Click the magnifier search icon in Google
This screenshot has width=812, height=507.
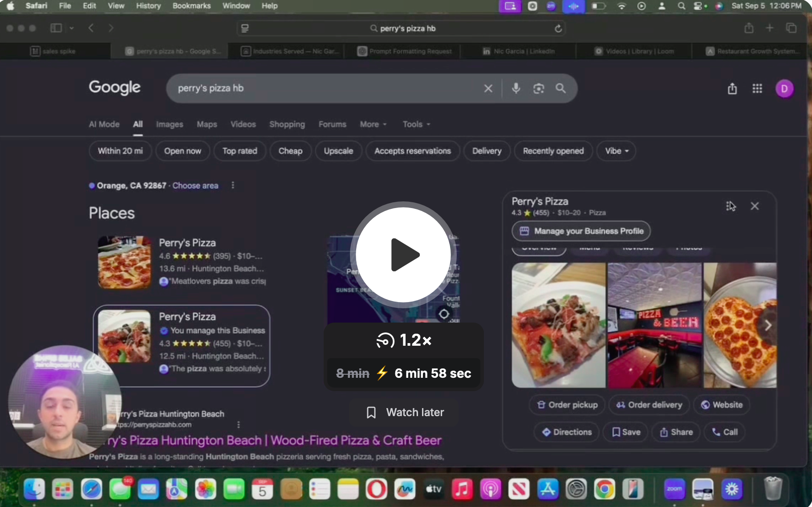[560, 88]
